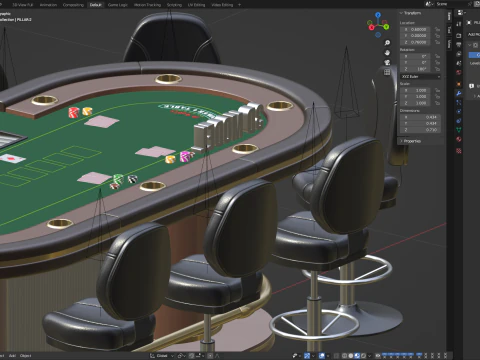Lock Location X with padlock icon
480x360 pixels.
[437, 29]
